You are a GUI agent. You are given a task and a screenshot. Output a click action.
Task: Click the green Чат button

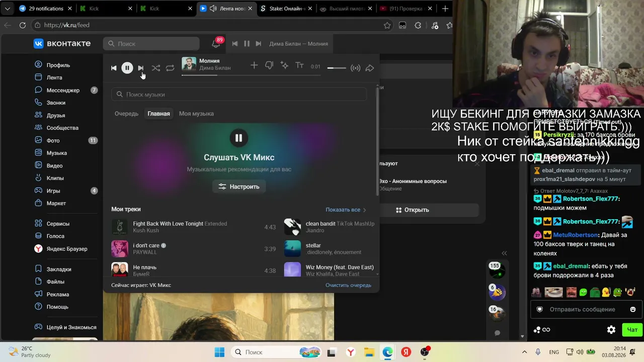coord(632,330)
